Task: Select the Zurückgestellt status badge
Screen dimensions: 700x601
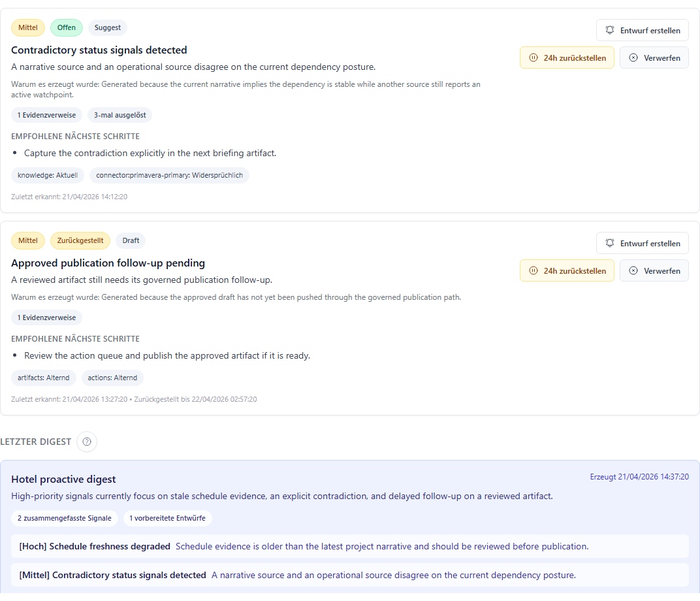Action: click(x=80, y=240)
